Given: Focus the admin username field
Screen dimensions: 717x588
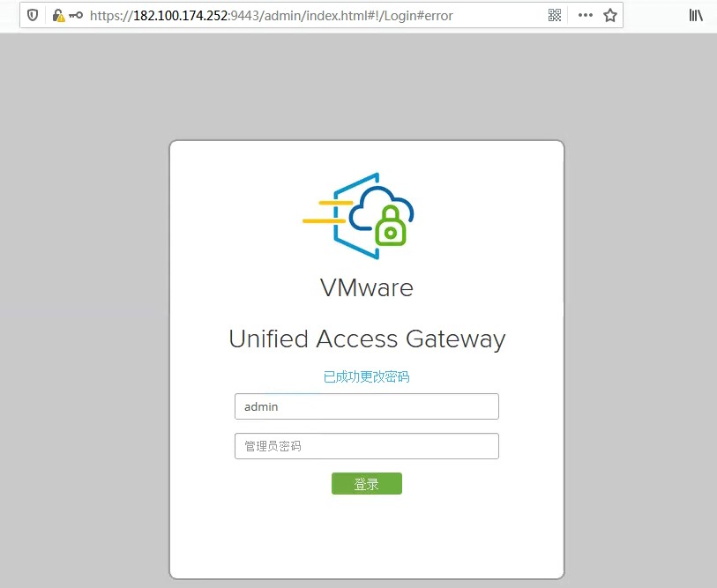Looking at the screenshot, I should (367, 406).
